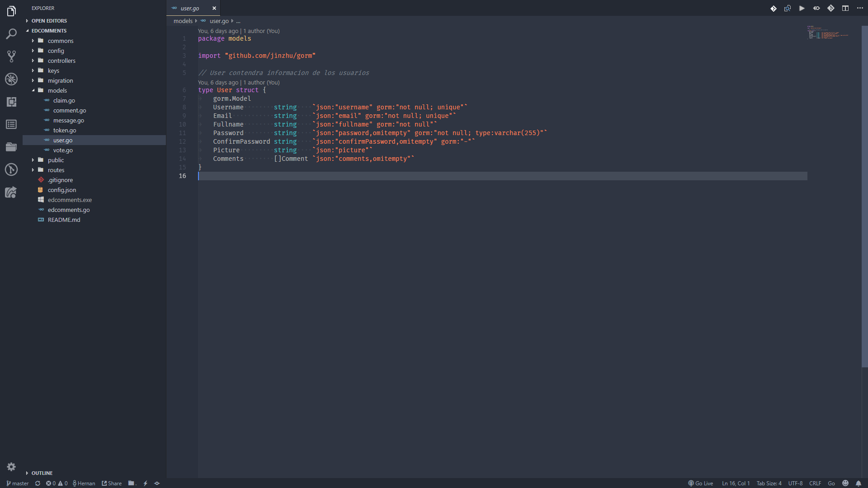Expand the controllers folder
This screenshot has width=868, height=488.
[x=61, y=61]
